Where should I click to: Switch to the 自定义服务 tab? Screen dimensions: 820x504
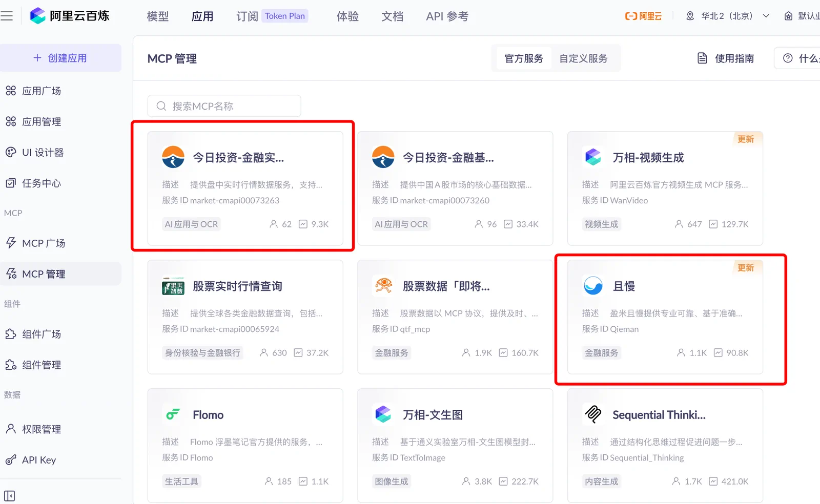point(584,58)
